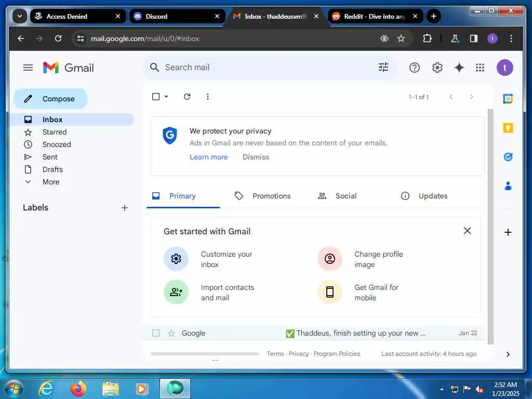Open the Chrome side panel icon
Viewport: 532px width, 399px height.
tap(473, 38)
